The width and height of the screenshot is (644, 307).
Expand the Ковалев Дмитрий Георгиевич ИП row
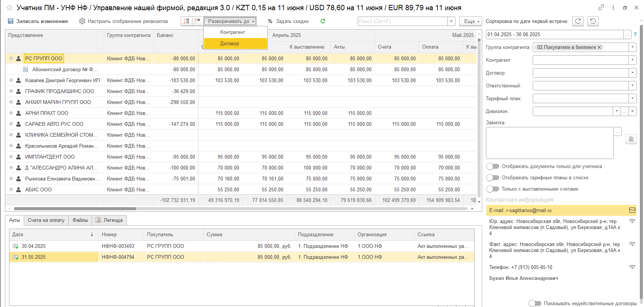click(11, 80)
